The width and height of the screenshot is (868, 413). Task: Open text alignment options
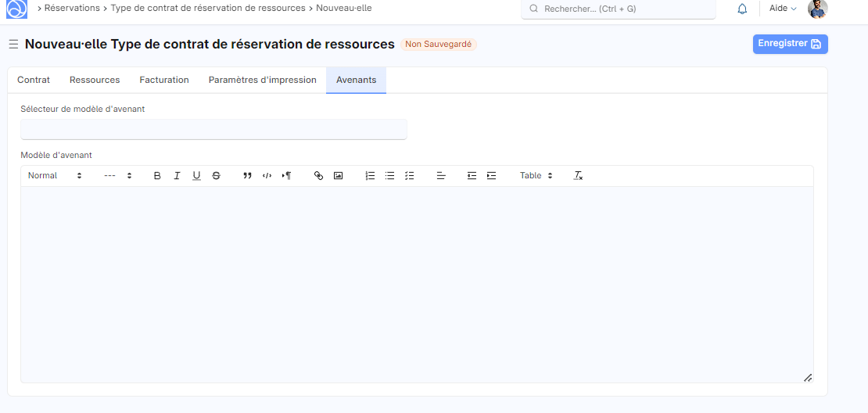pos(441,175)
